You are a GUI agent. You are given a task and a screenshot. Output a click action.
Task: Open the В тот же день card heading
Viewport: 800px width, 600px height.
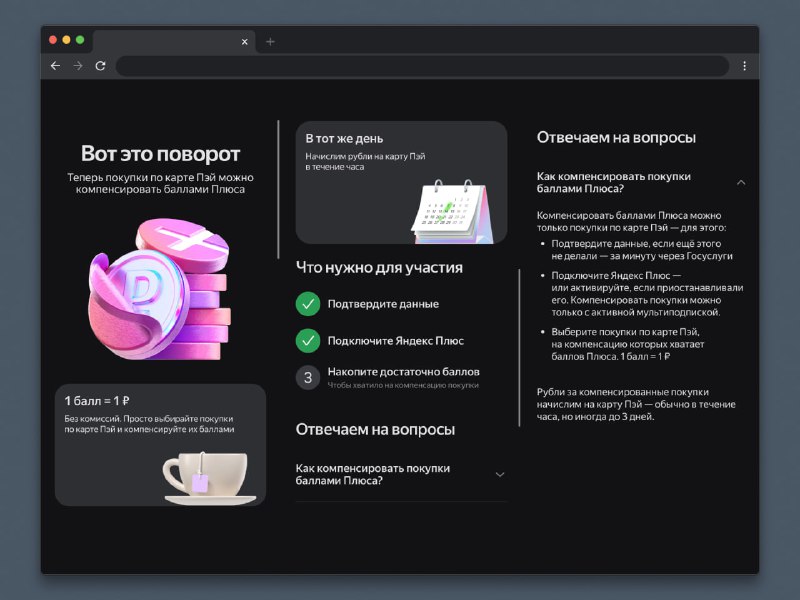(x=344, y=139)
